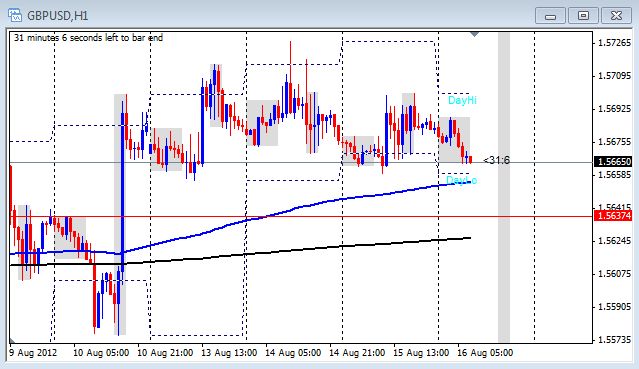Click the DayHi label on chart
The image size is (639, 369).
click(x=462, y=100)
